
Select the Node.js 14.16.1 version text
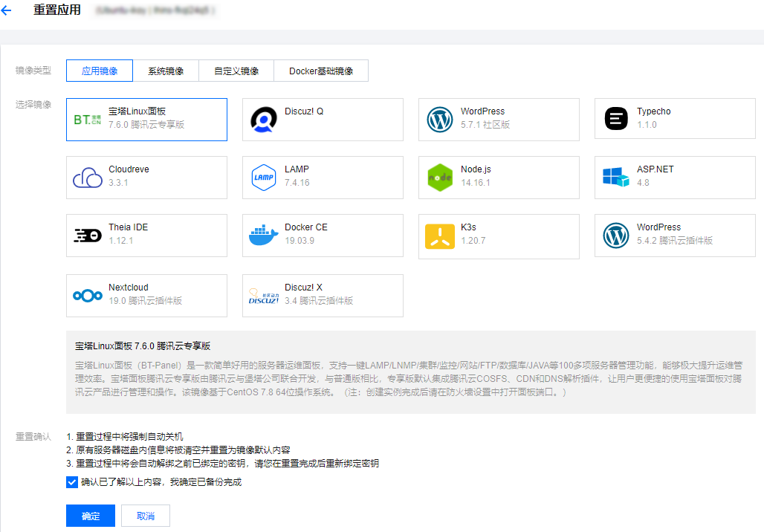click(x=476, y=183)
